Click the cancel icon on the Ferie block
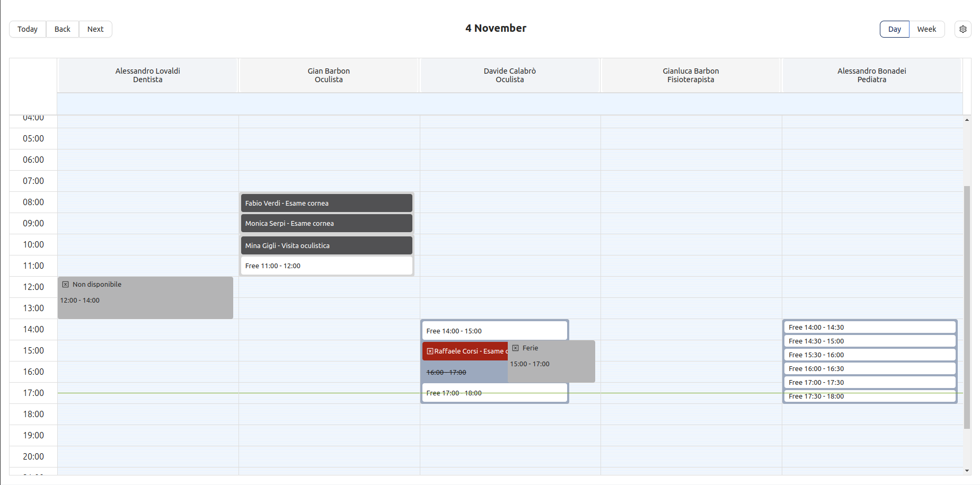This screenshot has width=980, height=485. point(516,348)
